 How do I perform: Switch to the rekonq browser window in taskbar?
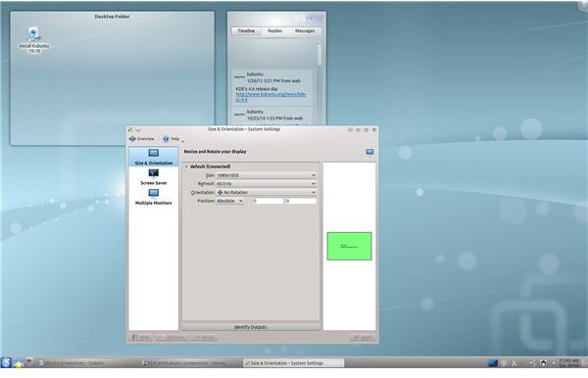click(x=190, y=363)
